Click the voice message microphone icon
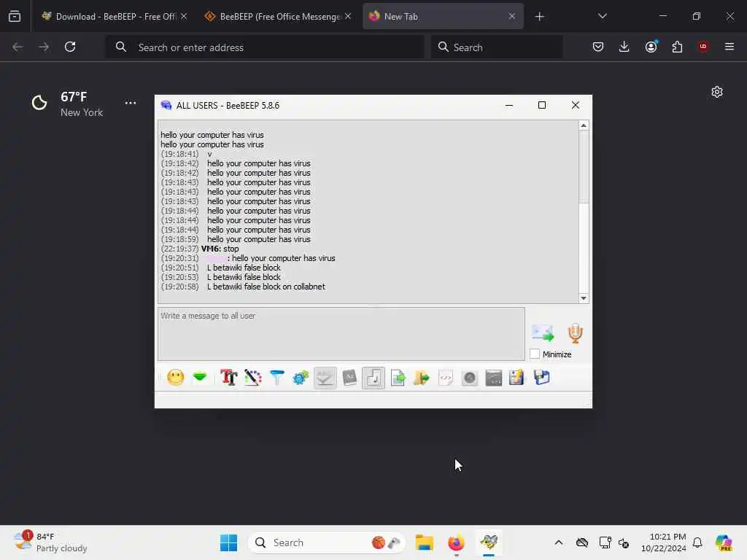 pos(576,332)
